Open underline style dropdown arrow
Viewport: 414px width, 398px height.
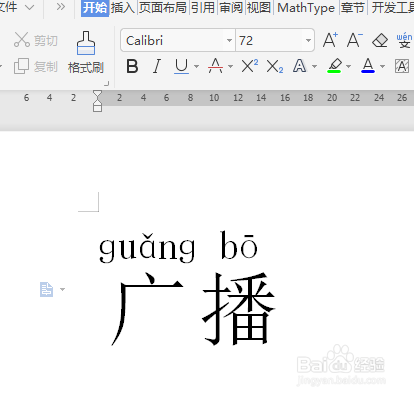(196, 66)
